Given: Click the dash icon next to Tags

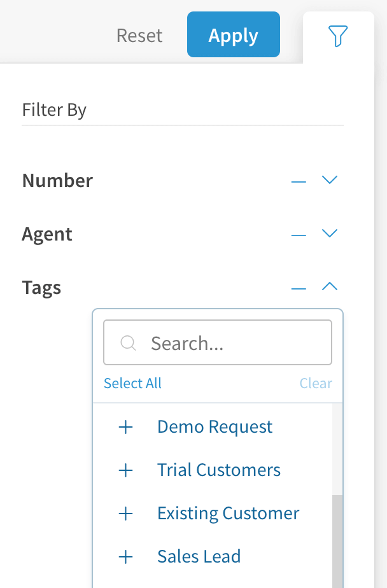Looking at the screenshot, I should tap(299, 288).
